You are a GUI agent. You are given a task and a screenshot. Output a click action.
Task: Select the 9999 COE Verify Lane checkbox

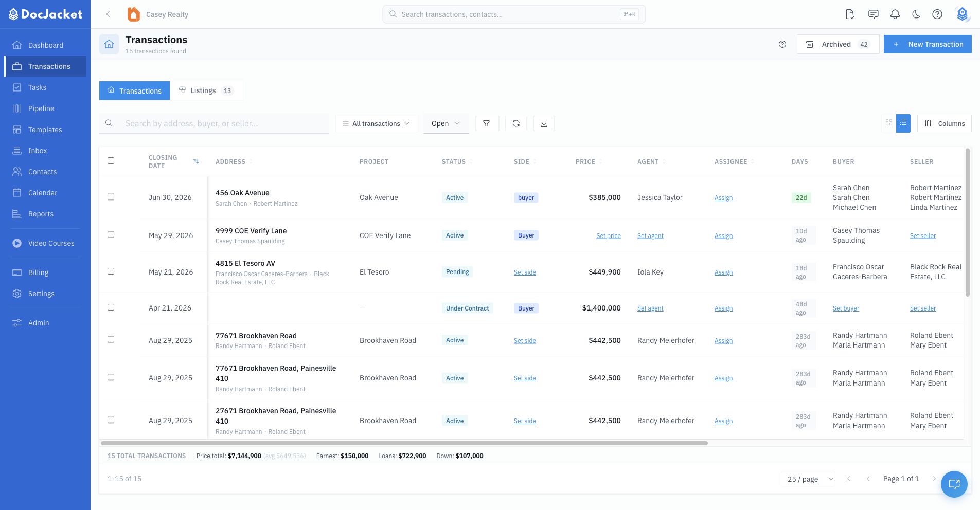111,234
